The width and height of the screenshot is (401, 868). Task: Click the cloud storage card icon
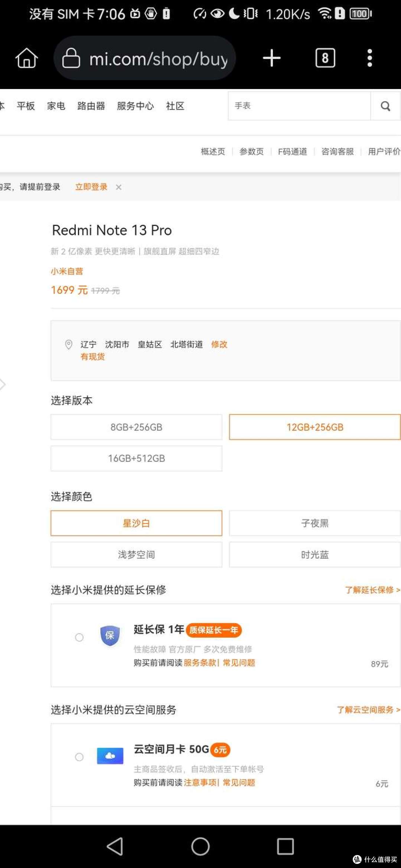(x=110, y=756)
